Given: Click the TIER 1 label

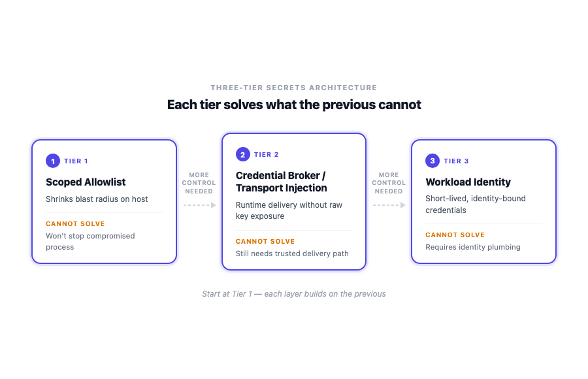Looking at the screenshot, I should click(76, 161).
